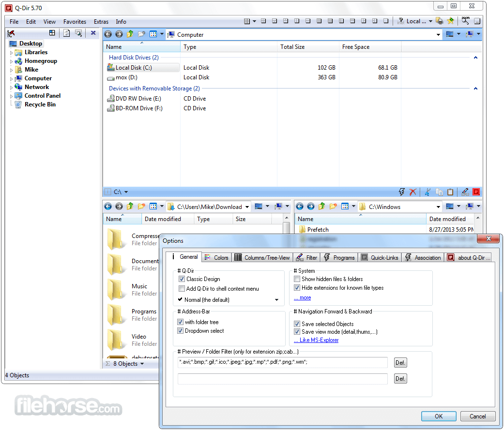Click the red Q-Dir square icon on the C:\ bar
The image size is (504, 430).
[476, 192]
